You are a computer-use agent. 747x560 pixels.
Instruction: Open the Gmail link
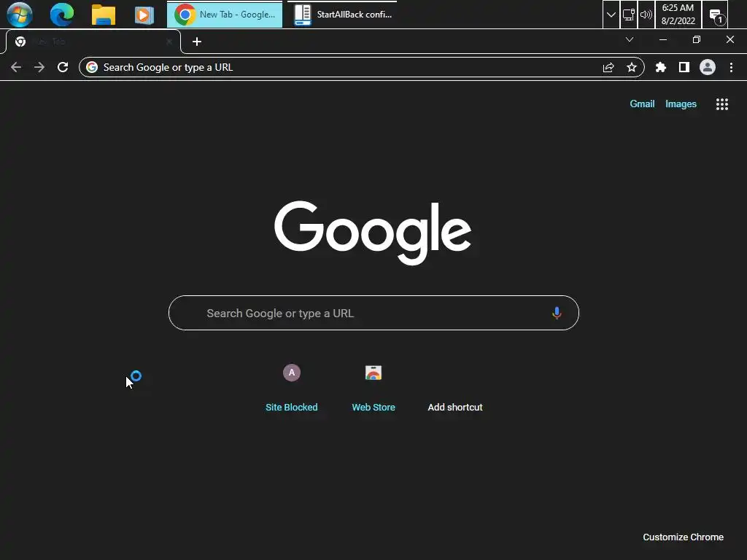point(642,104)
